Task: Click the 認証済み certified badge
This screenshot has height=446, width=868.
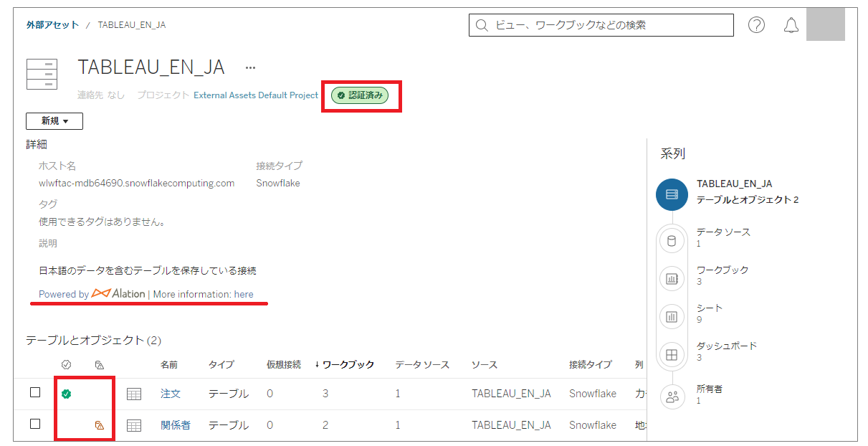Action: (x=360, y=95)
